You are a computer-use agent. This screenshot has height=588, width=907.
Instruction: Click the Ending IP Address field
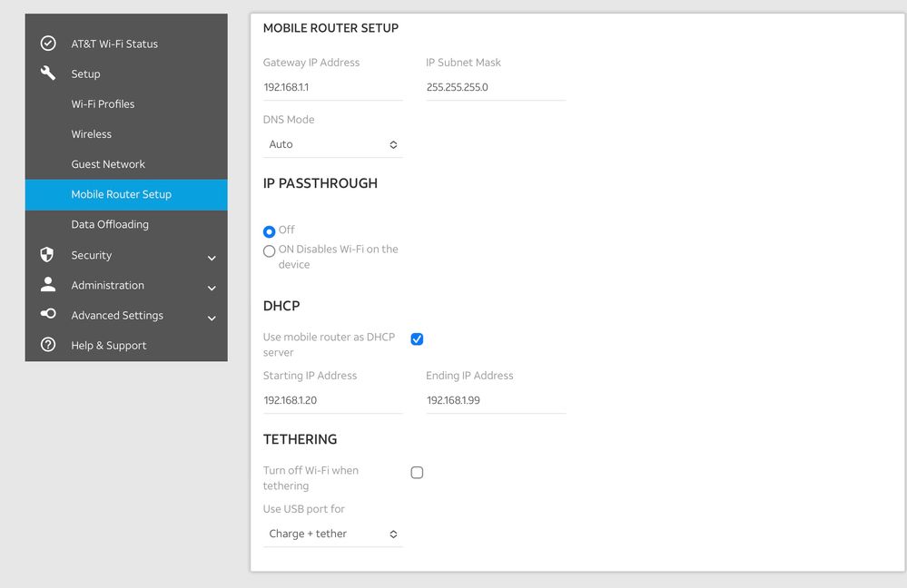point(495,400)
